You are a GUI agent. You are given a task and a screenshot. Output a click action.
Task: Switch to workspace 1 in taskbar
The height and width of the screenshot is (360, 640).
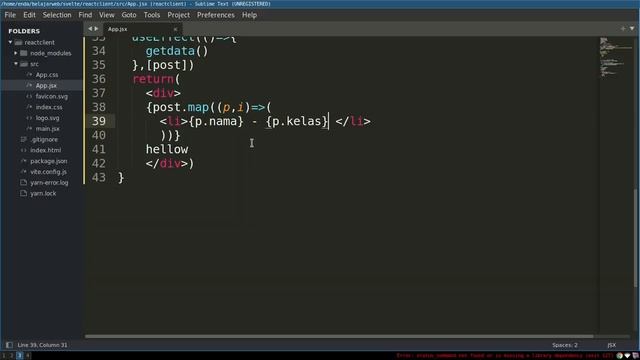pos(3,356)
